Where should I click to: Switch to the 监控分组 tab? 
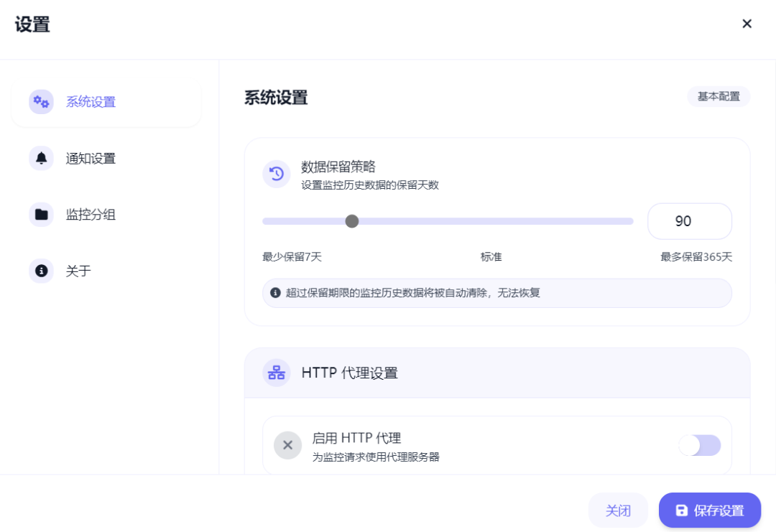click(x=91, y=214)
